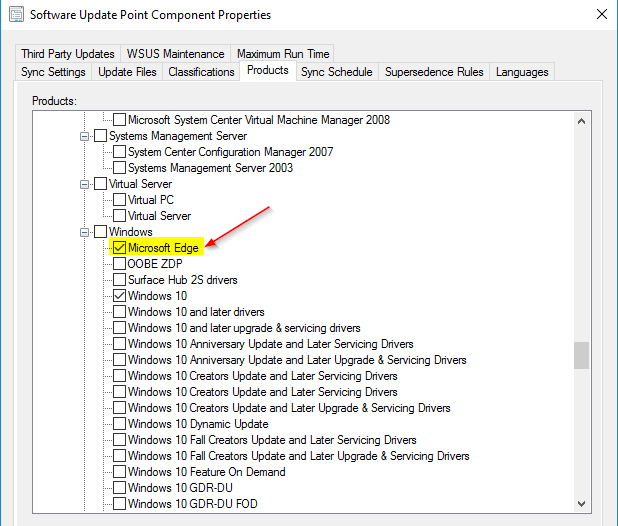Uncheck the Windows 10 product checkbox

(x=119, y=296)
